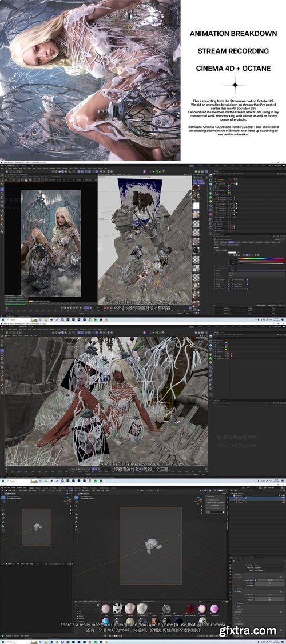Choose the clear glass sphere material in Blender
Screen dimensions: 286x644
pos(166,609)
